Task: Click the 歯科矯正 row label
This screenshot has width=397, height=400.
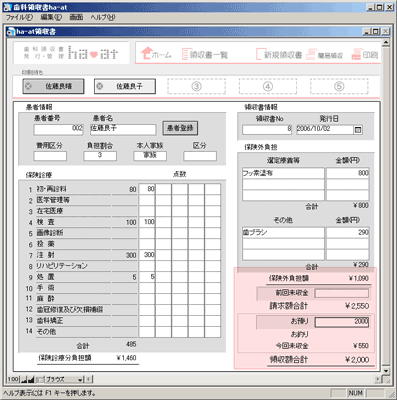Action: [50, 321]
